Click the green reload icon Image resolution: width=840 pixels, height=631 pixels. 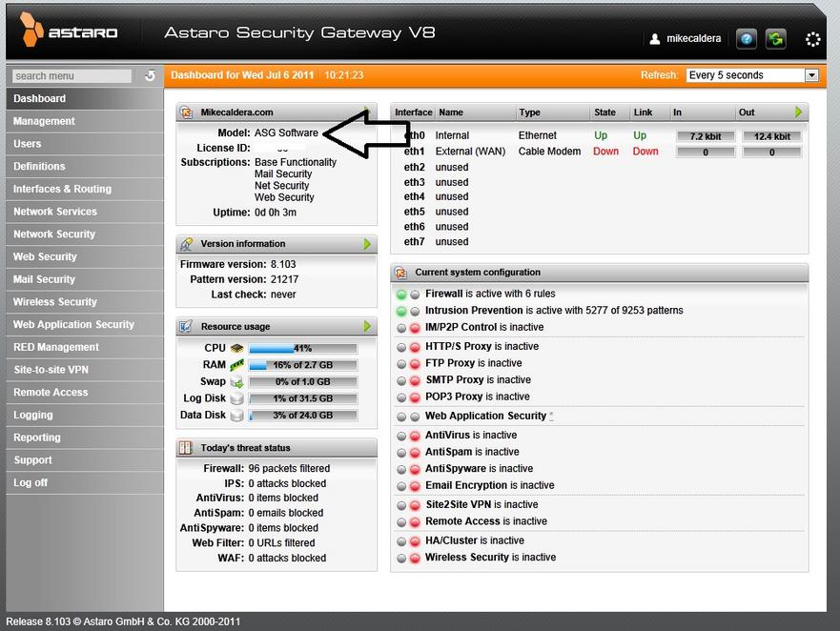coord(775,38)
